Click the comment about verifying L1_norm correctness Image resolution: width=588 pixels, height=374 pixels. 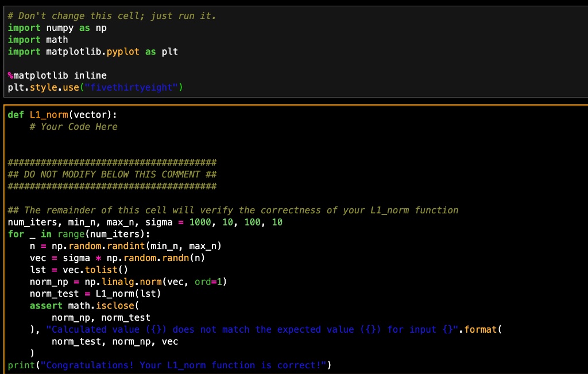point(233,211)
